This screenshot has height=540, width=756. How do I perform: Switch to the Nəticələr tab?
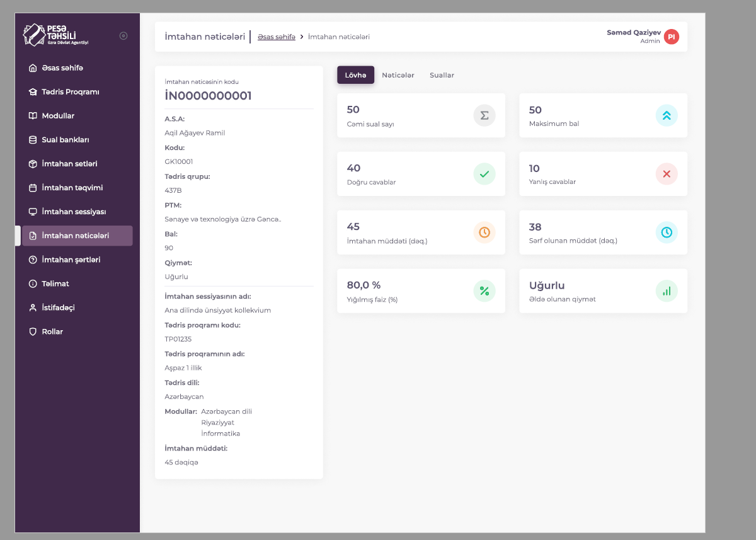(x=398, y=75)
